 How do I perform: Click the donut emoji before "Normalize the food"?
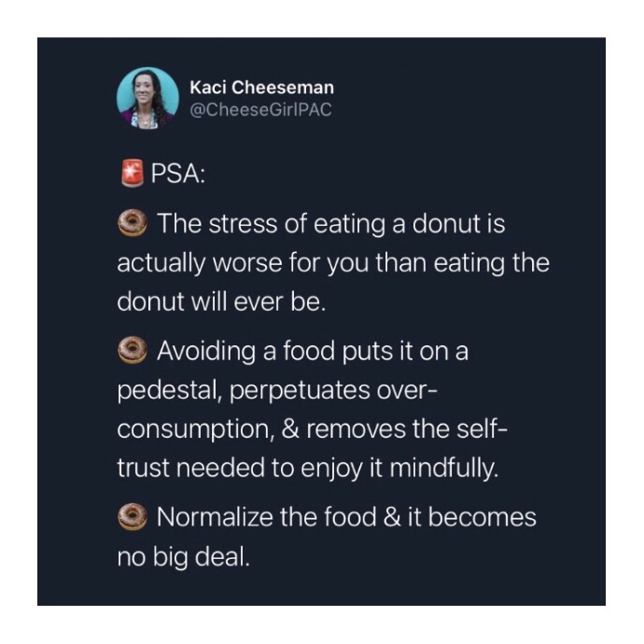coord(133,516)
